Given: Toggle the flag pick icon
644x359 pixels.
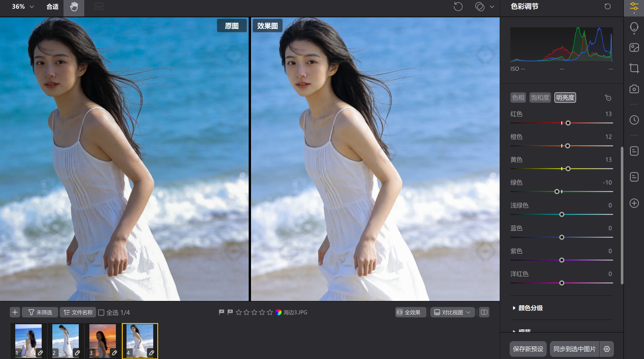Looking at the screenshot, I should tap(221, 312).
